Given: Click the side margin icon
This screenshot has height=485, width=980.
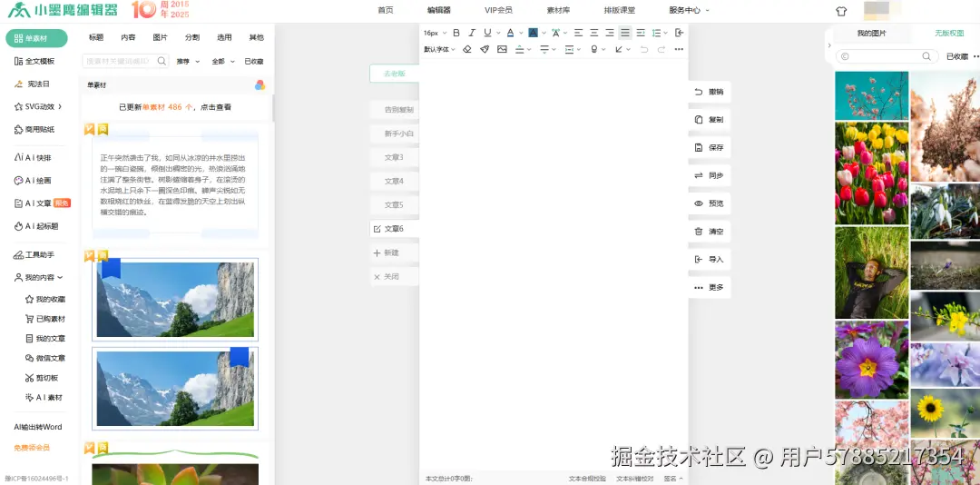Looking at the screenshot, I should point(569,49).
